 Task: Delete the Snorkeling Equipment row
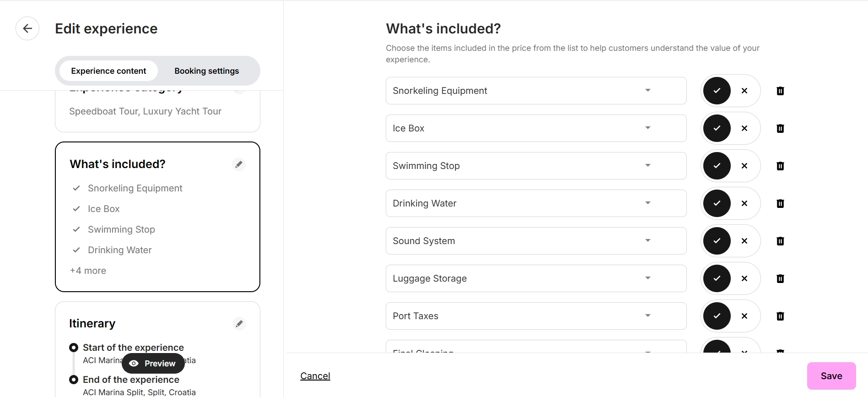click(780, 91)
